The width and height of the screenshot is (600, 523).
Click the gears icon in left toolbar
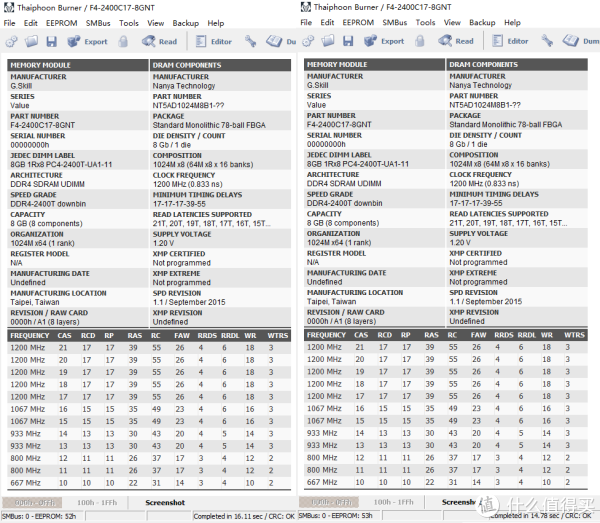tap(11, 41)
